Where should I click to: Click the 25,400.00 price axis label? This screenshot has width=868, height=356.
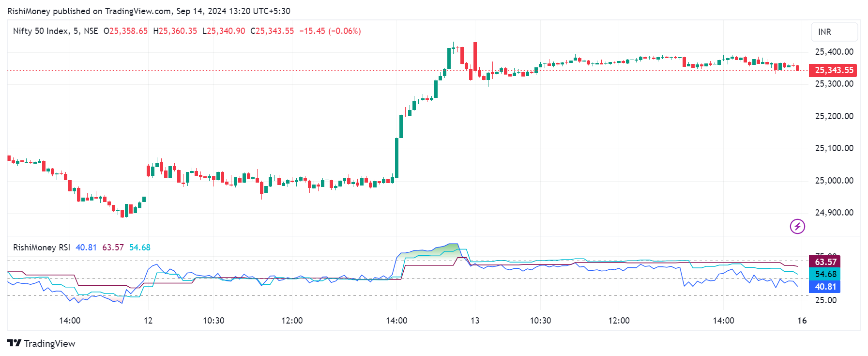834,52
